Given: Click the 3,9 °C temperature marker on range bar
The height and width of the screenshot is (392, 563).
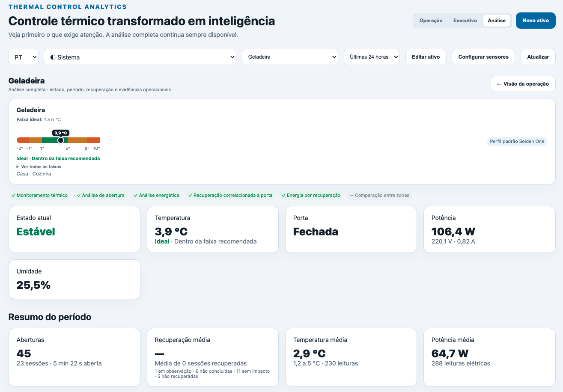Looking at the screenshot, I should point(61,140).
